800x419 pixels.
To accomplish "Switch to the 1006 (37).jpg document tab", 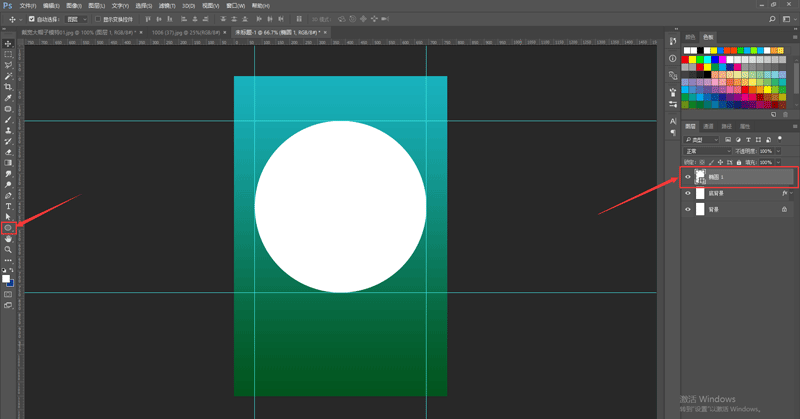I will click(x=186, y=32).
